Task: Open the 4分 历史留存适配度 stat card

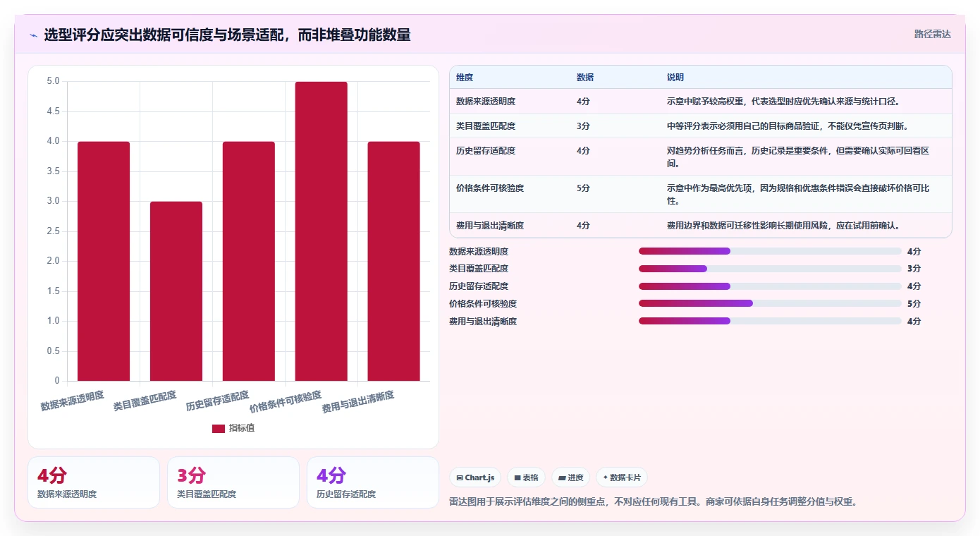Action: point(373,482)
